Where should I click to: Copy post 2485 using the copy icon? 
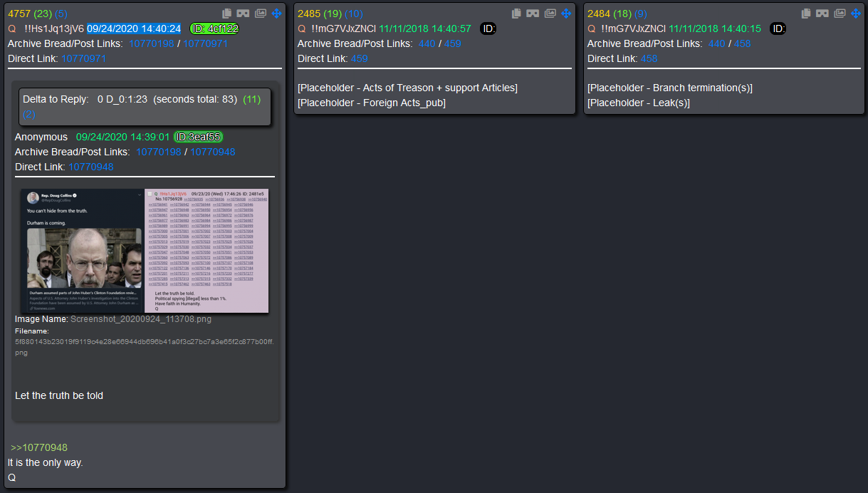click(516, 14)
